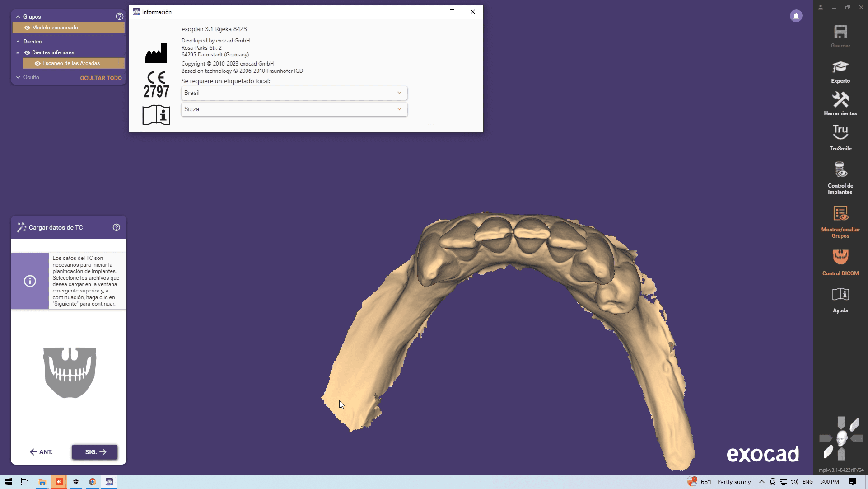The width and height of the screenshot is (868, 489).
Task: Expand the Oculto section
Action: coord(19,78)
